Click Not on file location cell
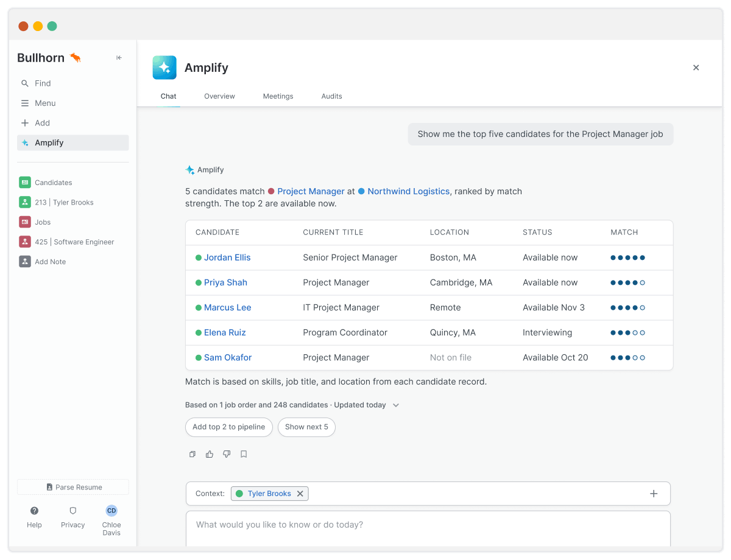Screen dimensions: 731x560 click(451, 357)
